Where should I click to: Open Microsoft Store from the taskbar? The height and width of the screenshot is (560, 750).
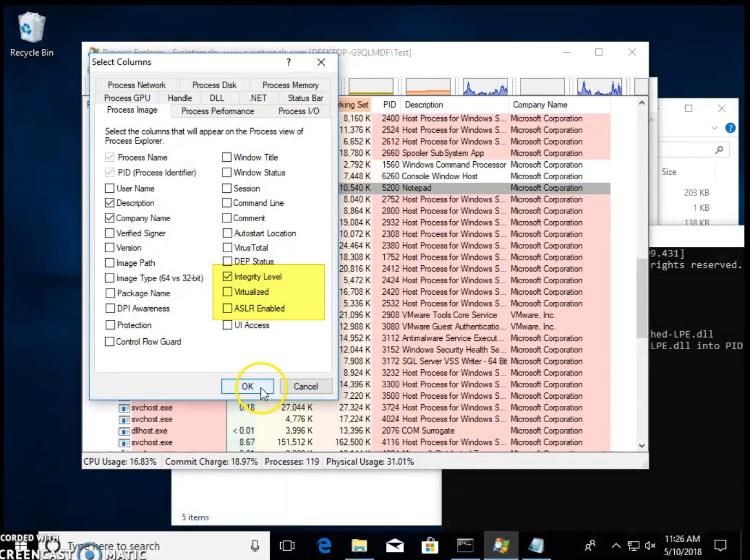click(x=430, y=545)
